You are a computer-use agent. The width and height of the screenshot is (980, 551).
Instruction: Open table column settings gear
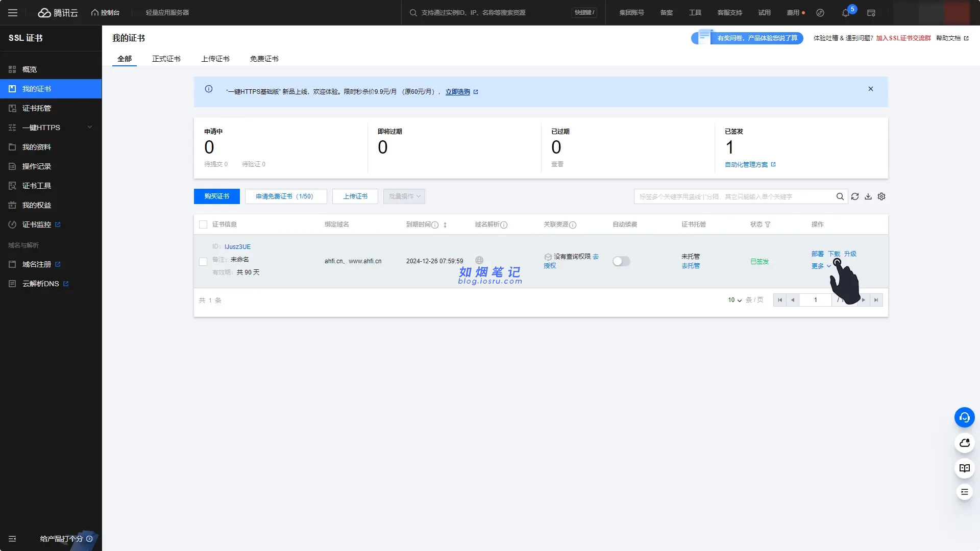point(881,196)
